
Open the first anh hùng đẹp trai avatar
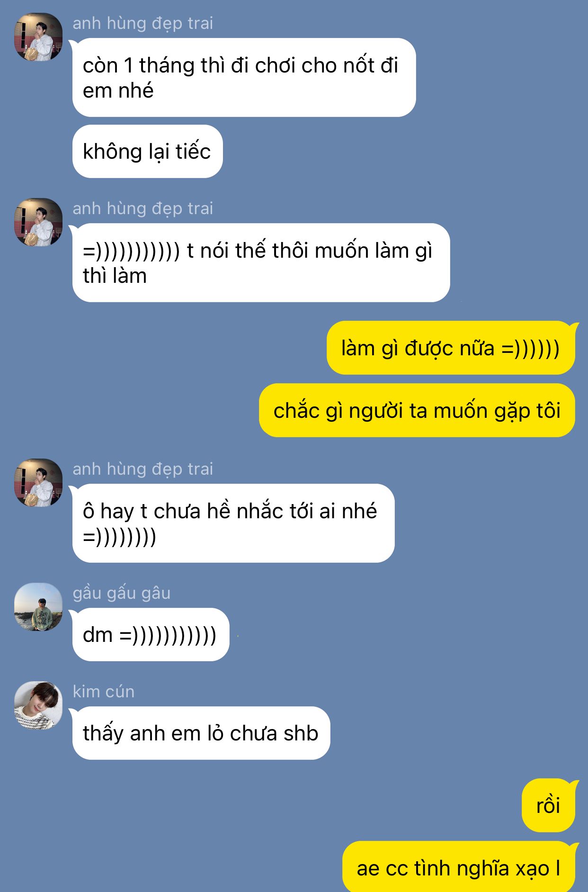[x=38, y=37]
